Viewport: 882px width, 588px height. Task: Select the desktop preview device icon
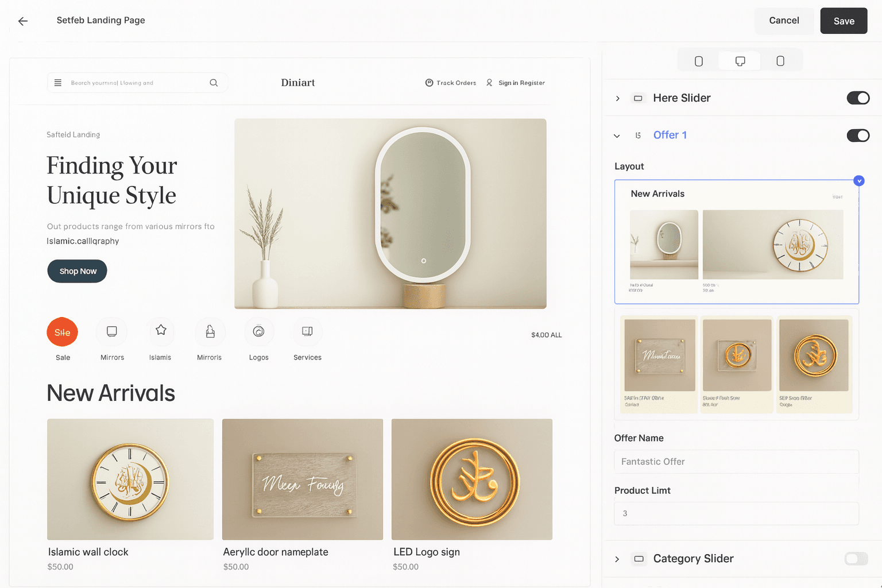pos(740,61)
